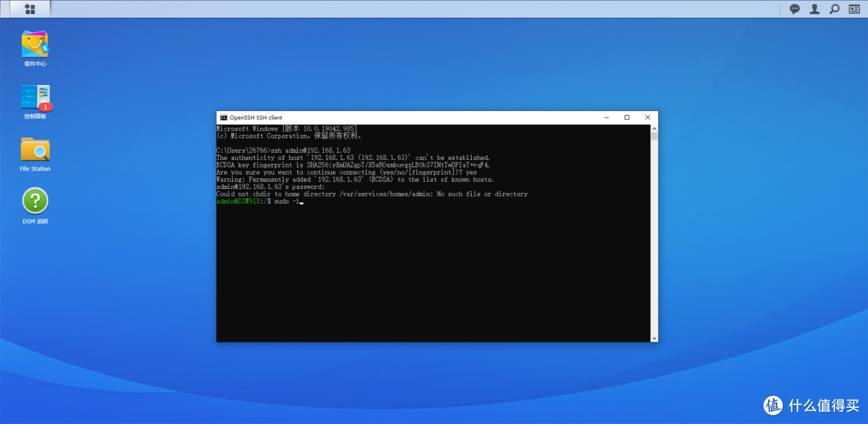Maximize the OpenSSH SSH client window
Image resolution: width=868 pixels, height=424 pixels.
tap(627, 117)
